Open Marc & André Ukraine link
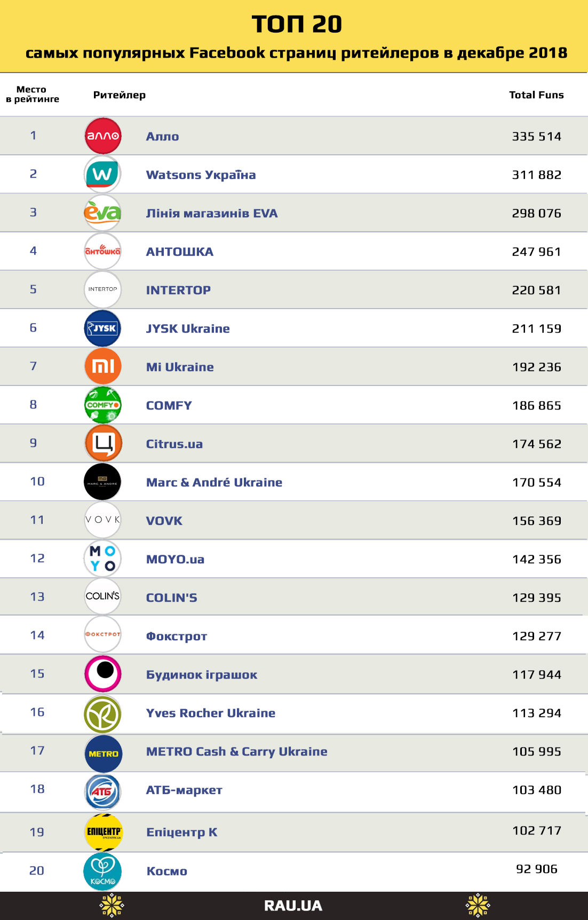 (x=214, y=483)
